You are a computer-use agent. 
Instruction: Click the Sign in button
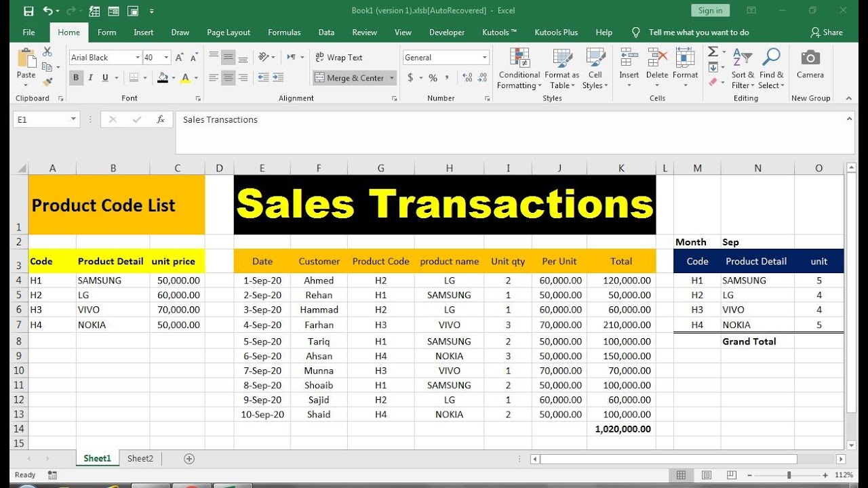tap(710, 10)
